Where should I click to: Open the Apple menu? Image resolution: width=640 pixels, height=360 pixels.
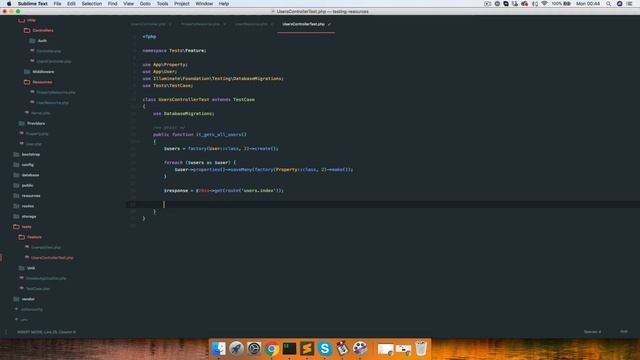pos(9,4)
